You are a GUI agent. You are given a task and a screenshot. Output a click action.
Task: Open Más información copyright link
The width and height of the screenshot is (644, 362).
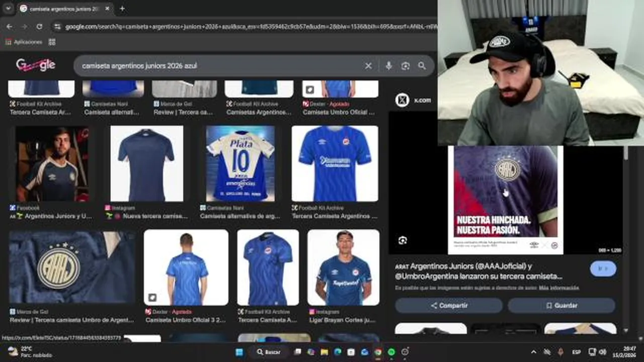tap(559, 288)
